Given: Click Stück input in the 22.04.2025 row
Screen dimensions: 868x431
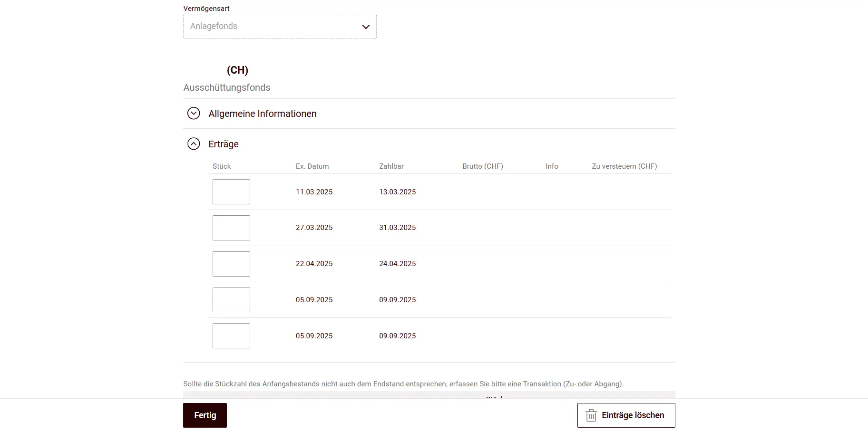Looking at the screenshot, I should tap(231, 264).
